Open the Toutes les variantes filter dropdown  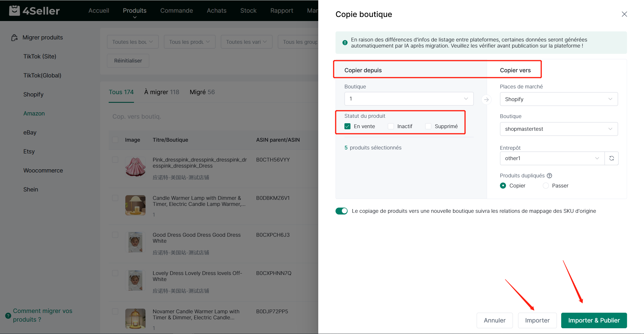pos(246,42)
